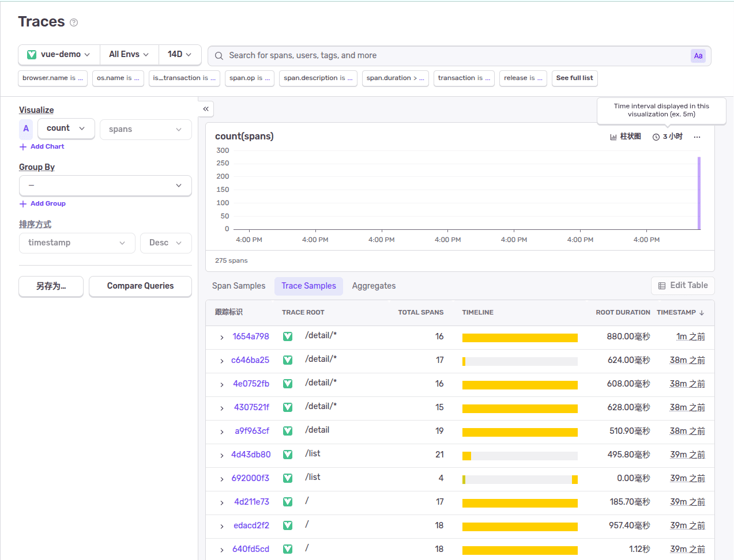Click the TIMESTAMP column sort arrow
734x560 pixels.
702,313
